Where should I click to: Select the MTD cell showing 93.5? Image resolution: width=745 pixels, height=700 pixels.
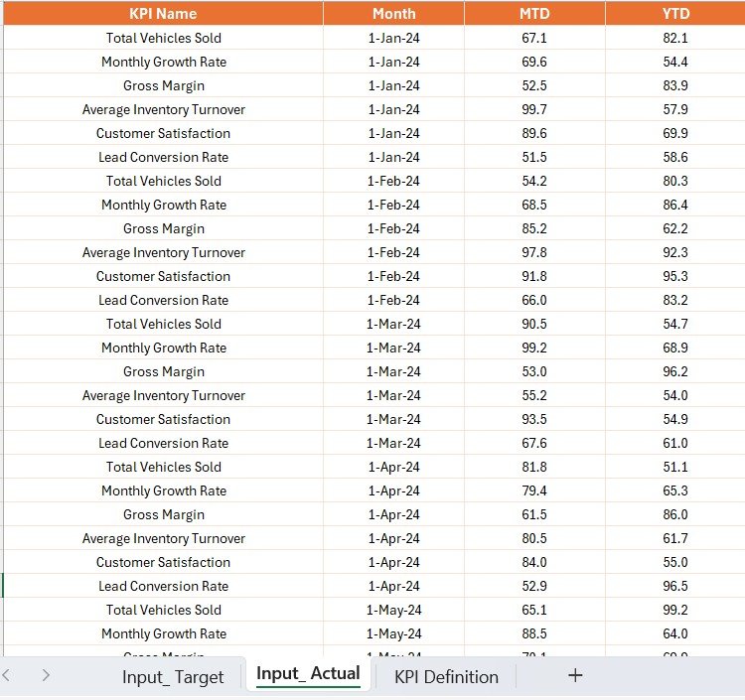pos(534,419)
